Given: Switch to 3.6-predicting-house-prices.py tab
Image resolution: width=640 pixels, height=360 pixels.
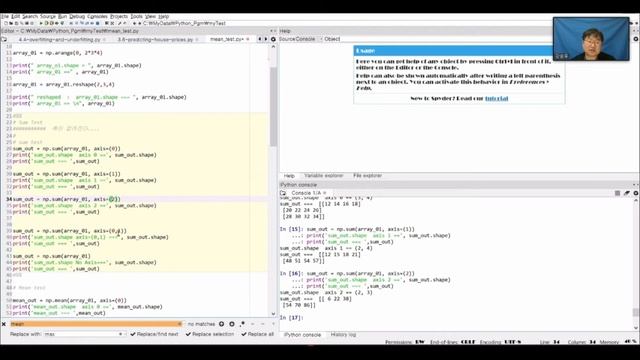Looking at the screenshot, I should (x=155, y=39).
